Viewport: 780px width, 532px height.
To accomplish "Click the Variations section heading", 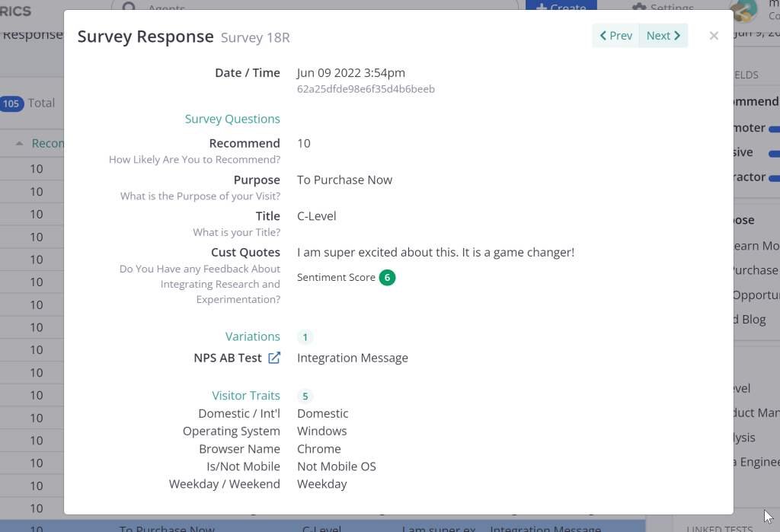I will click(252, 336).
